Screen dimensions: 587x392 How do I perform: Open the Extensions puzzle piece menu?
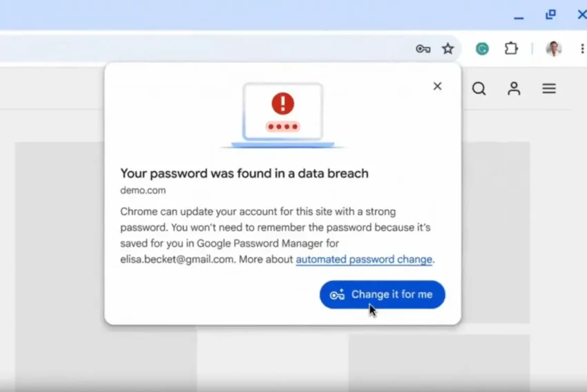511,48
